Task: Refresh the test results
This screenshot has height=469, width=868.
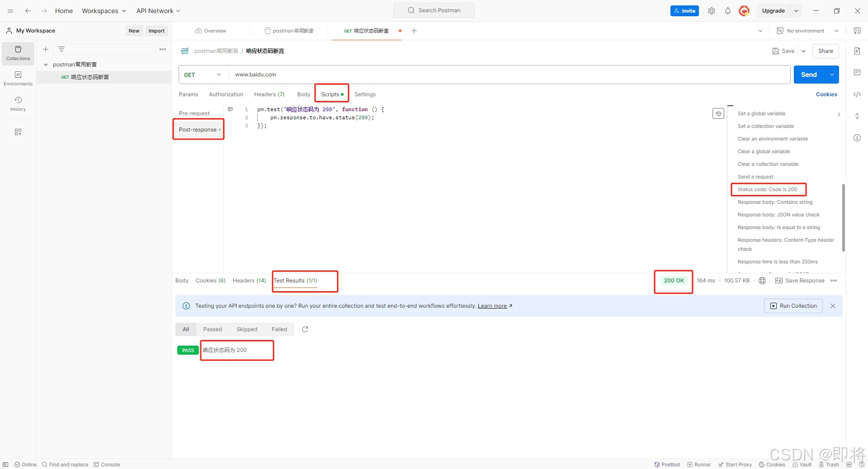Action: pyautogui.click(x=305, y=329)
